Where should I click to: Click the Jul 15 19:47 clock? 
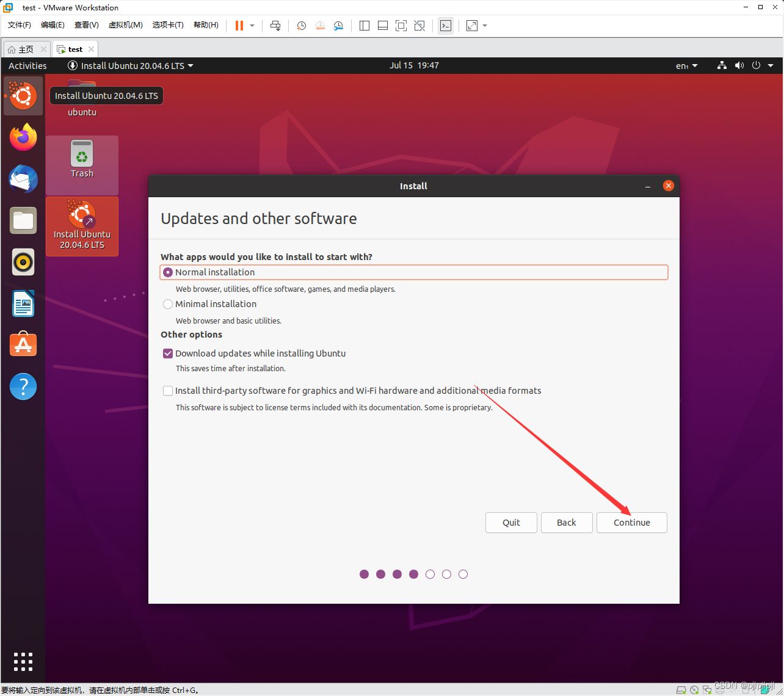pos(414,65)
